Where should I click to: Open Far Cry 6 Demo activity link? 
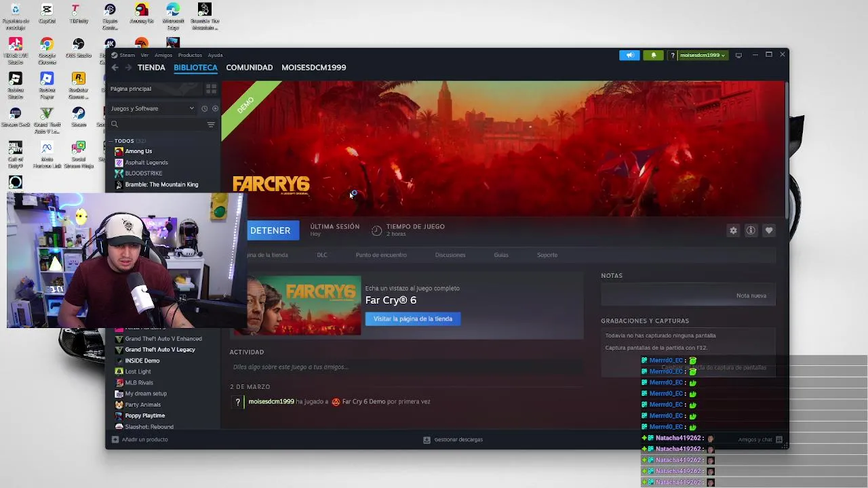click(363, 401)
